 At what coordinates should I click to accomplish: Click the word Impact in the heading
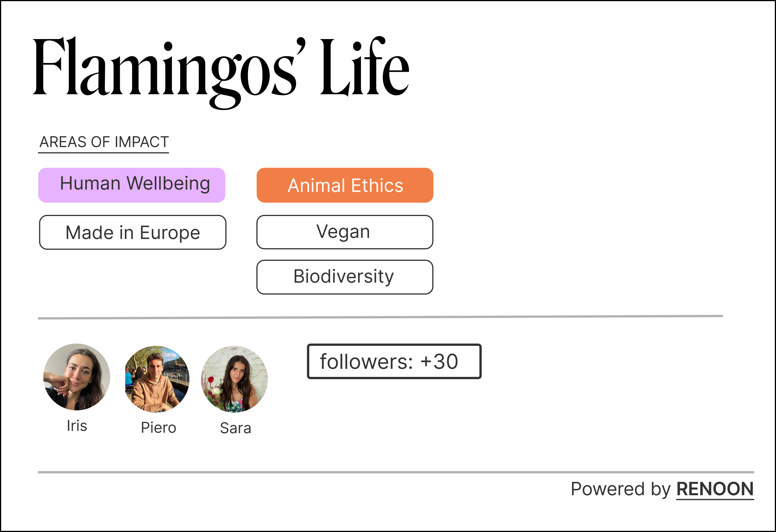click(142, 142)
